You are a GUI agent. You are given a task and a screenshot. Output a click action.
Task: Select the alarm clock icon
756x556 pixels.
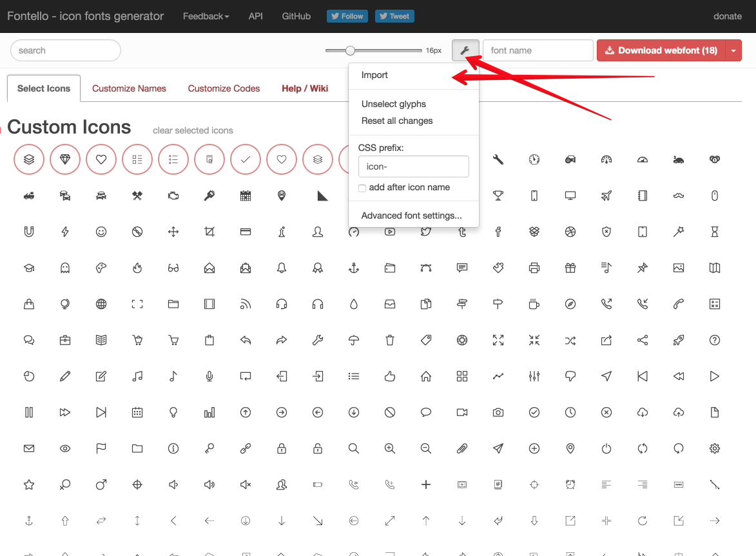[x=570, y=484]
